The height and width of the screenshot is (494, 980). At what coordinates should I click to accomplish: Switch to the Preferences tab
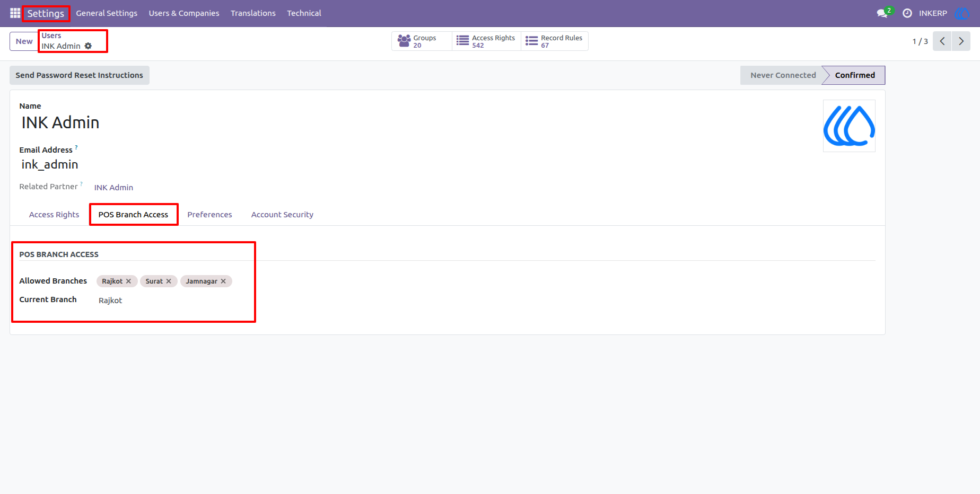click(x=209, y=215)
